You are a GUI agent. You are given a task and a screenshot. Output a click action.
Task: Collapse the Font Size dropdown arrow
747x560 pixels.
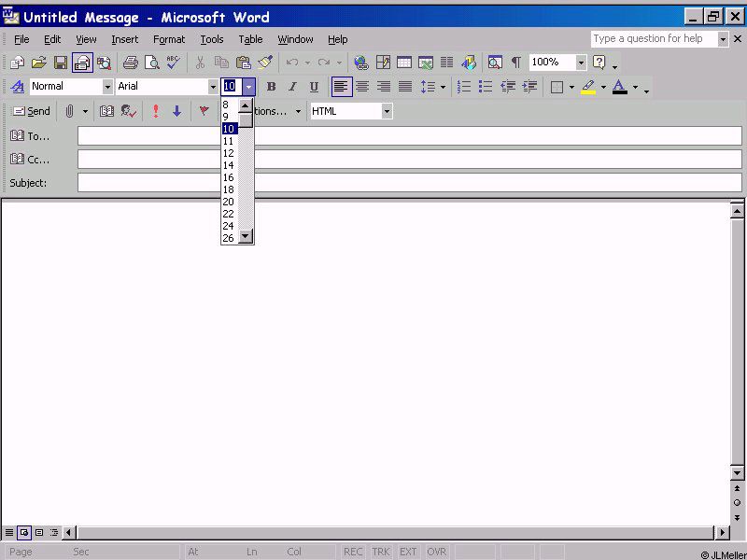pyautogui.click(x=248, y=87)
